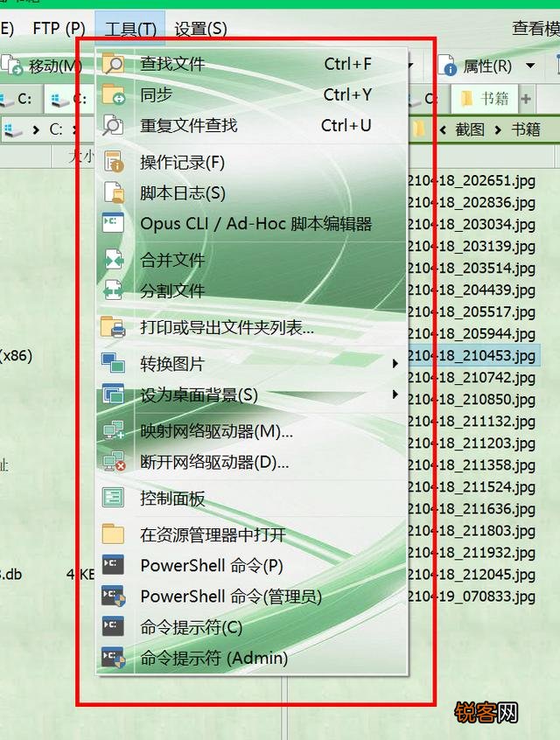Select file ending 202651.jpg
The height and width of the screenshot is (740, 560).
coord(472,180)
